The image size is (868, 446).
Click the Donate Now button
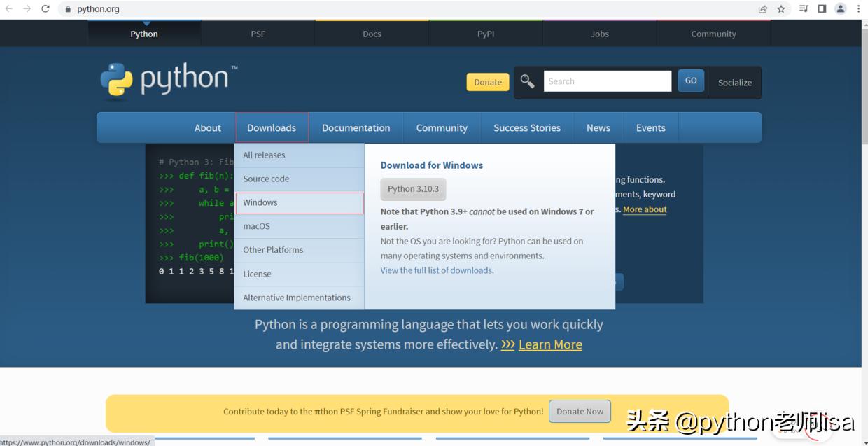[580, 412]
